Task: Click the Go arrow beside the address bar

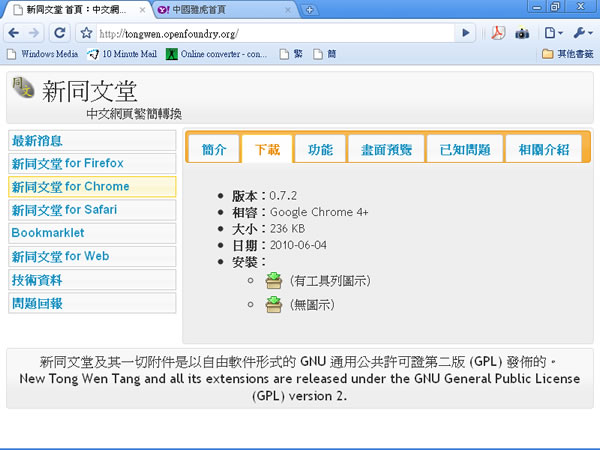Action: tap(466, 33)
